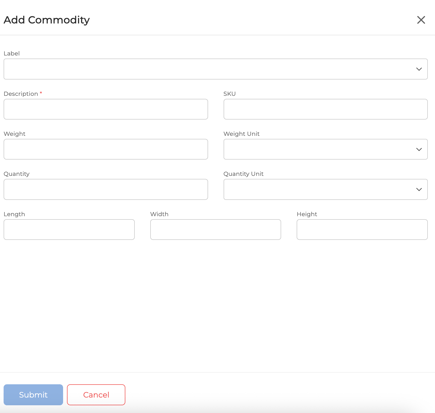Open the Quantity Unit combo box

[x=326, y=189]
